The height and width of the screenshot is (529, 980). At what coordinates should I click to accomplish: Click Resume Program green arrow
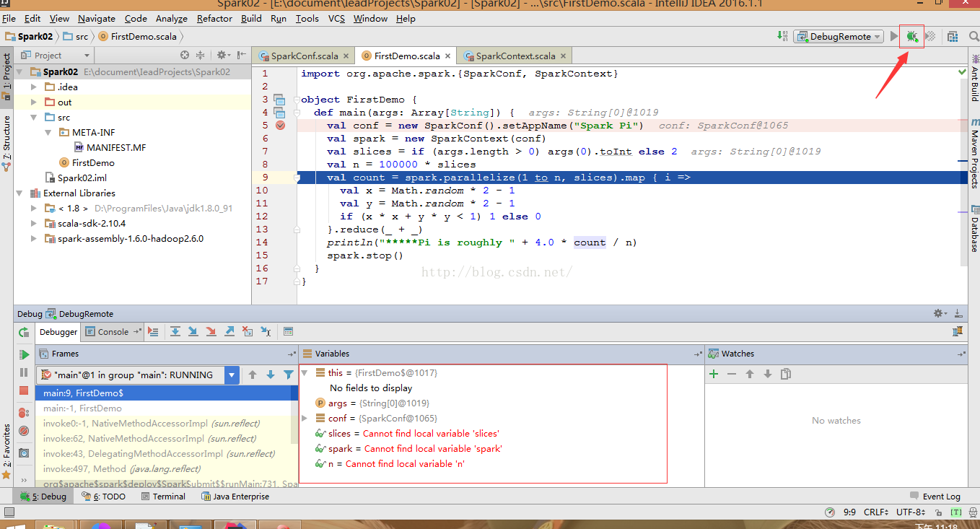click(24, 354)
